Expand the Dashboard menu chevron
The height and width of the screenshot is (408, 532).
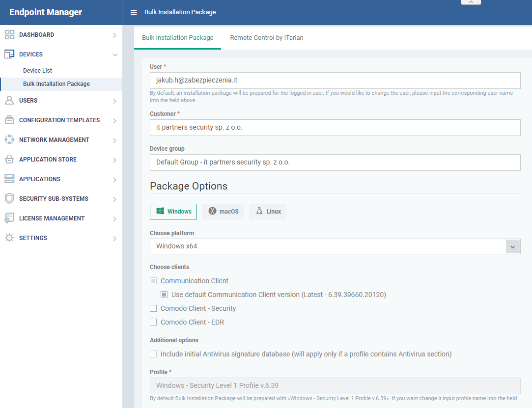114,35
